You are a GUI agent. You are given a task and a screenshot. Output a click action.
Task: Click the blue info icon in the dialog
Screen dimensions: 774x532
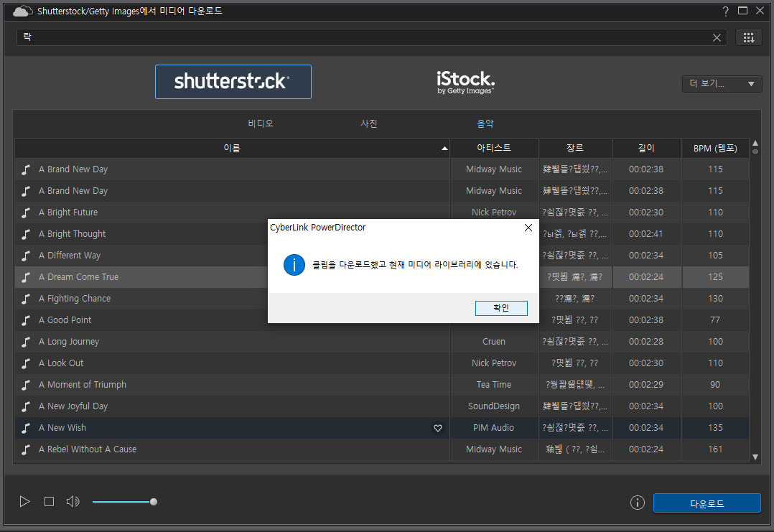(x=294, y=265)
